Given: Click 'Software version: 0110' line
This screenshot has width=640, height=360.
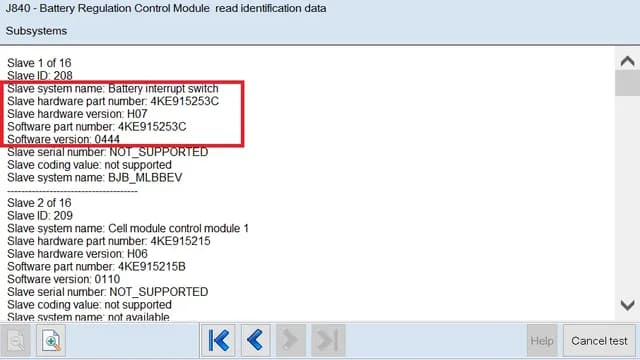Looking at the screenshot, I should click(x=64, y=279).
